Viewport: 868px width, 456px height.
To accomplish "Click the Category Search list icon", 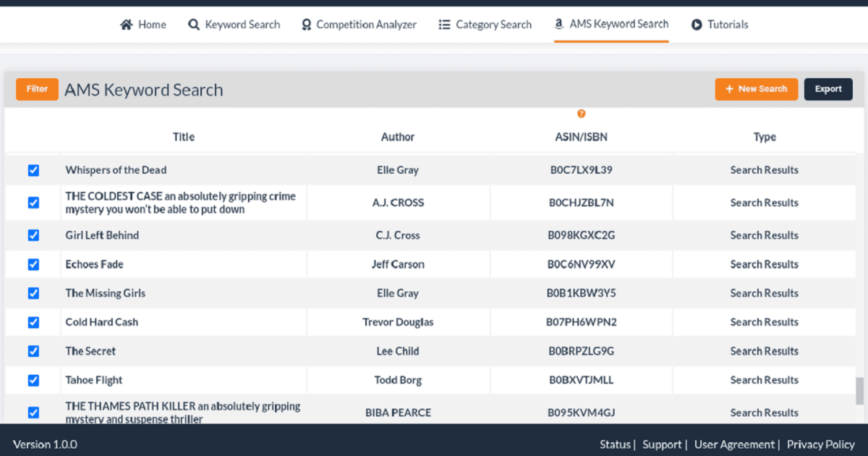I will (444, 25).
